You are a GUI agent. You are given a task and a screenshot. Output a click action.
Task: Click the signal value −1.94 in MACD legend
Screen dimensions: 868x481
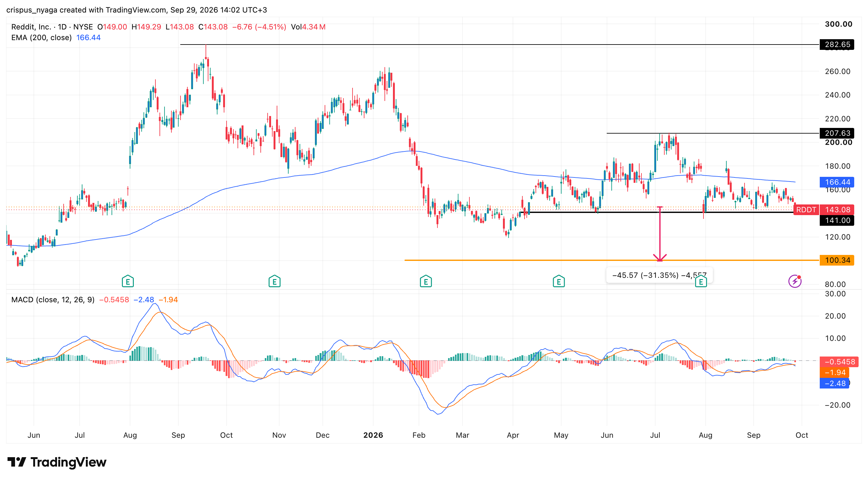click(x=168, y=300)
